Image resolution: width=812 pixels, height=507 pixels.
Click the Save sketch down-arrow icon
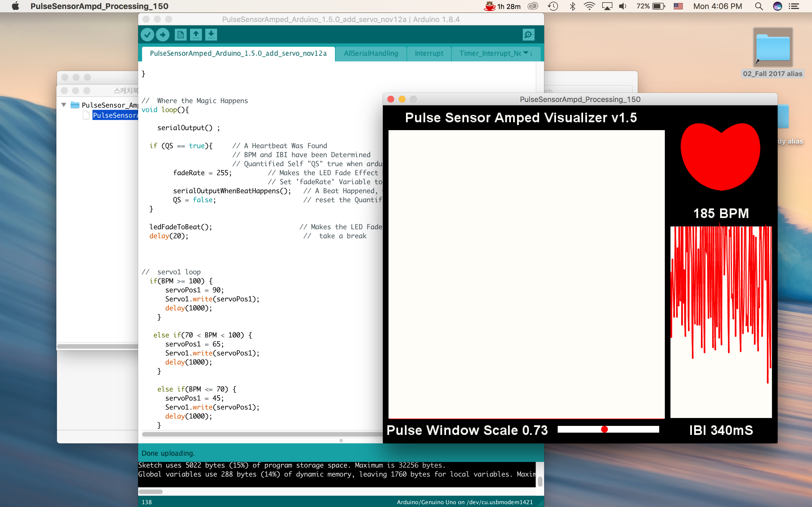click(211, 35)
